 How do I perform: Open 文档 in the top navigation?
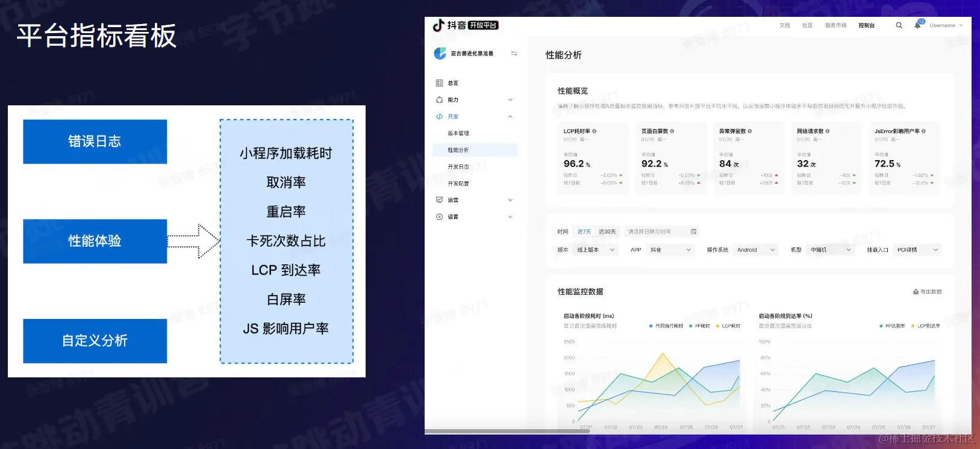pyautogui.click(x=784, y=25)
